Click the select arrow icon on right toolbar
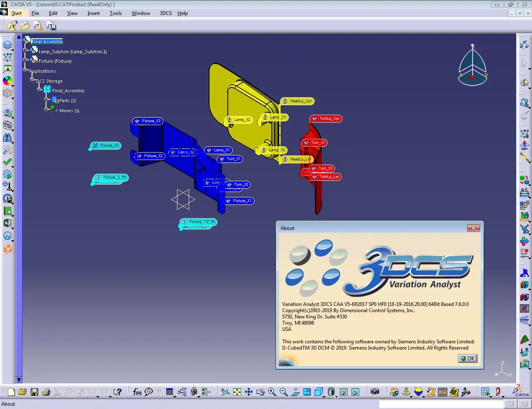The height and width of the screenshot is (409, 532). pyautogui.click(x=525, y=64)
